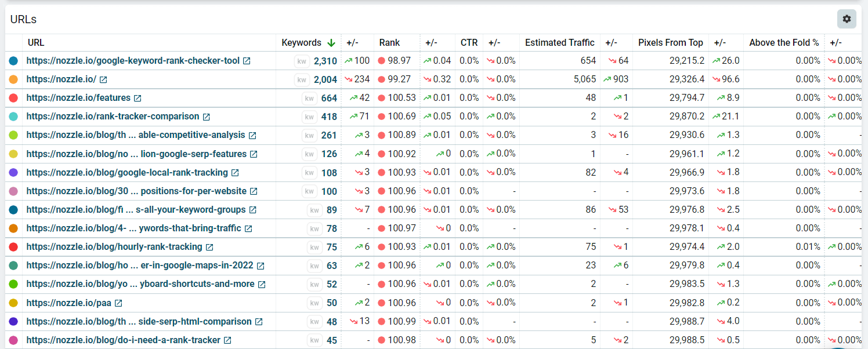Open the https://nozzle.io/features link
This screenshot has width=868, height=349.
click(78, 98)
